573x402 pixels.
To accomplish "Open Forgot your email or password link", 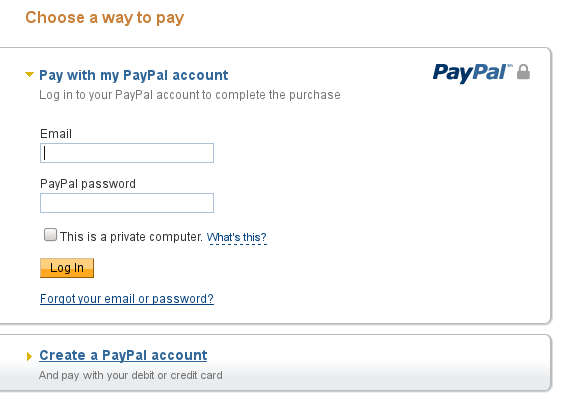I will 127,299.
